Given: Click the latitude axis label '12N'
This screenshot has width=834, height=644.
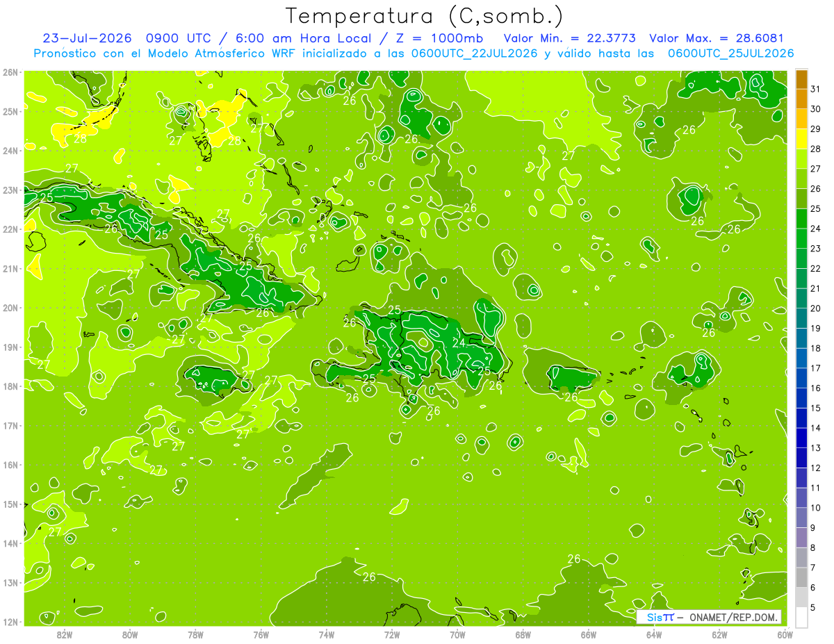Looking at the screenshot, I should [x=11, y=622].
